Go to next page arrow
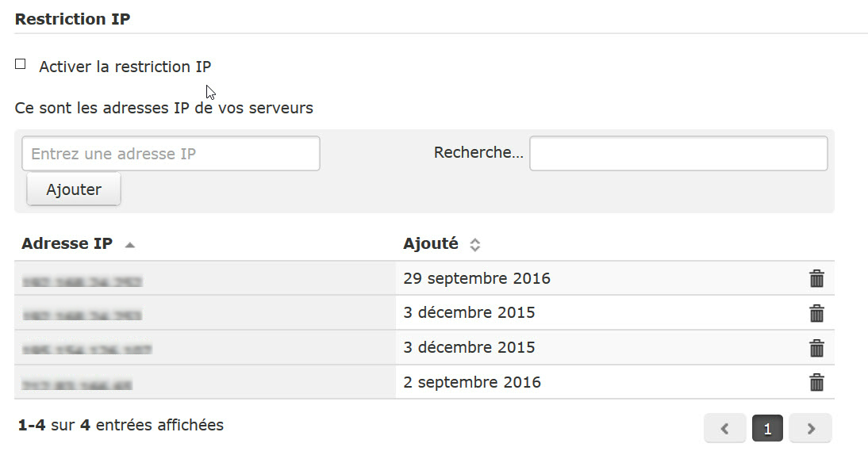The width and height of the screenshot is (868, 455). [810, 428]
